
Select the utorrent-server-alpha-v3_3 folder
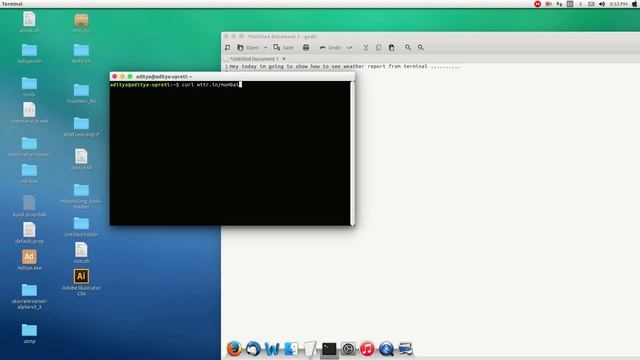click(29, 296)
